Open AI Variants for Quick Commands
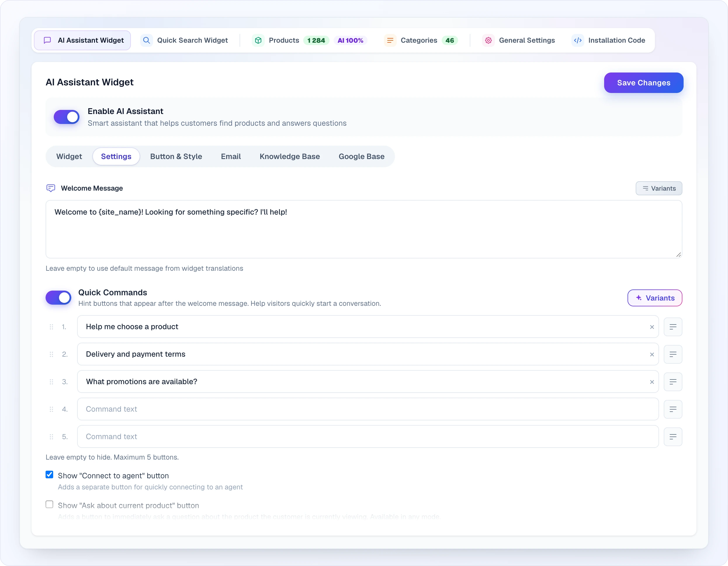 [655, 298]
